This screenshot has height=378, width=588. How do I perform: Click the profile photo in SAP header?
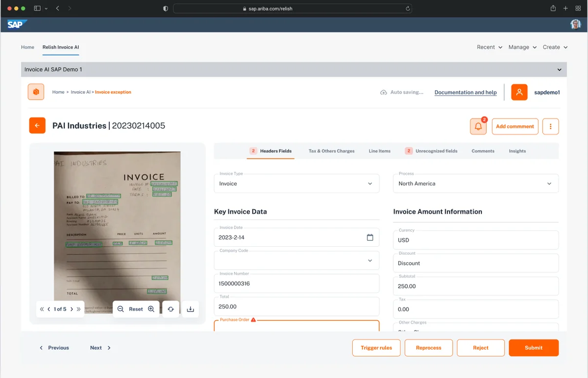[x=576, y=24]
